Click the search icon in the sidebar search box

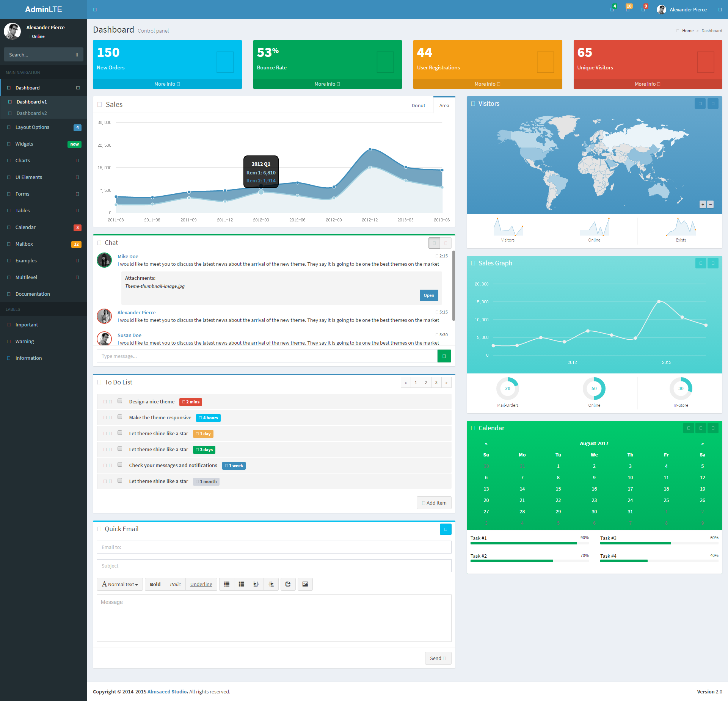pyautogui.click(x=77, y=55)
